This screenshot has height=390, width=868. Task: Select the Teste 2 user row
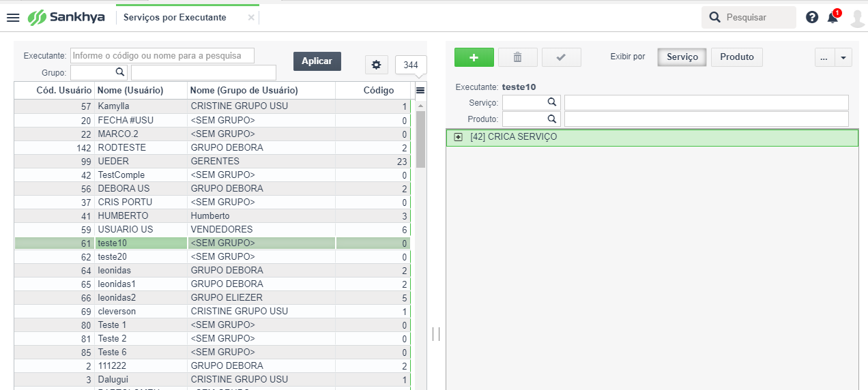(212, 338)
